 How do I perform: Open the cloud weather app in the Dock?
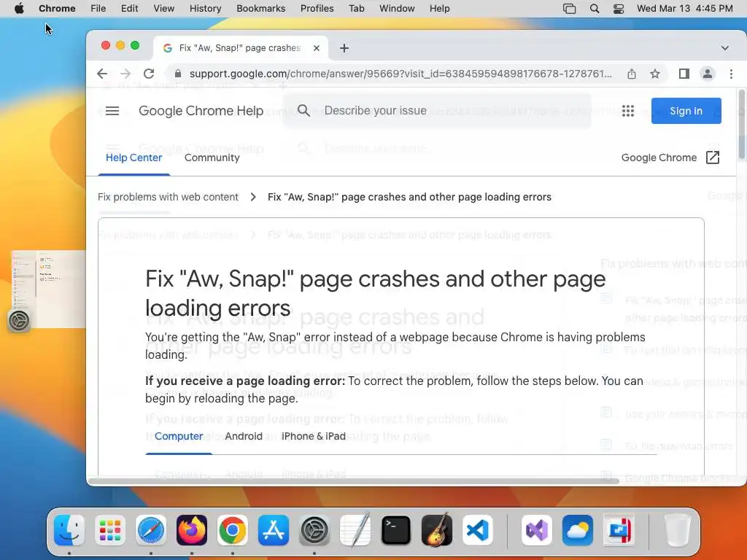click(x=578, y=530)
